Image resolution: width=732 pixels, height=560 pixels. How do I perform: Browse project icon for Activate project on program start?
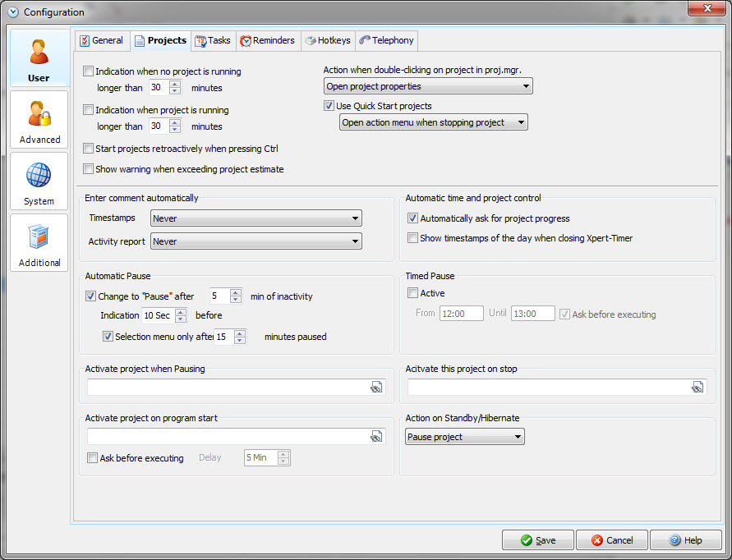[376, 437]
